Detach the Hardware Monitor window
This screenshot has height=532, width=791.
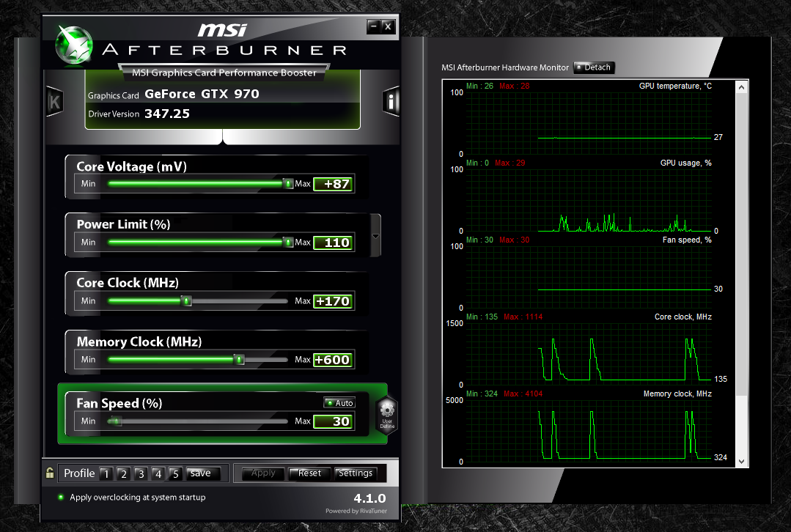594,67
